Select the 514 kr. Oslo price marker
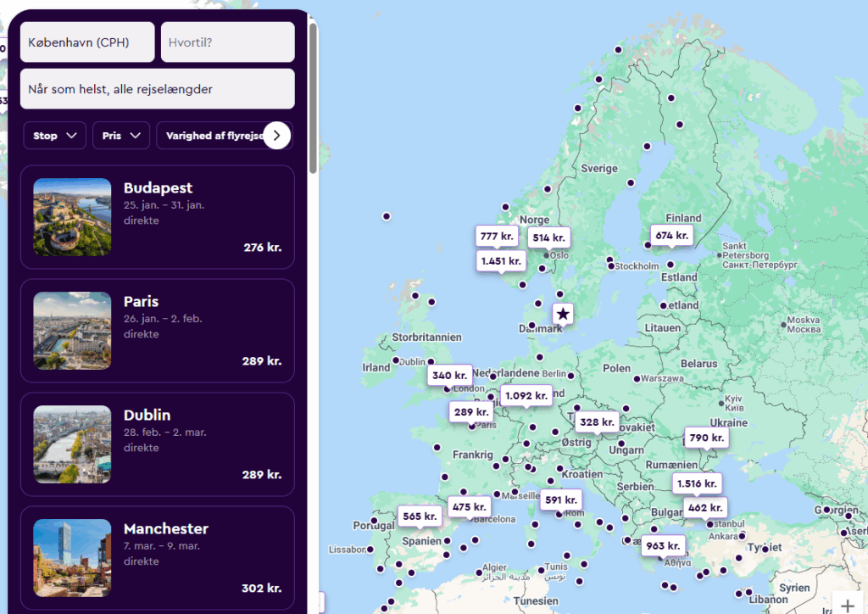Image resolution: width=868 pixels, height=614 pixels. click(548, 237)
